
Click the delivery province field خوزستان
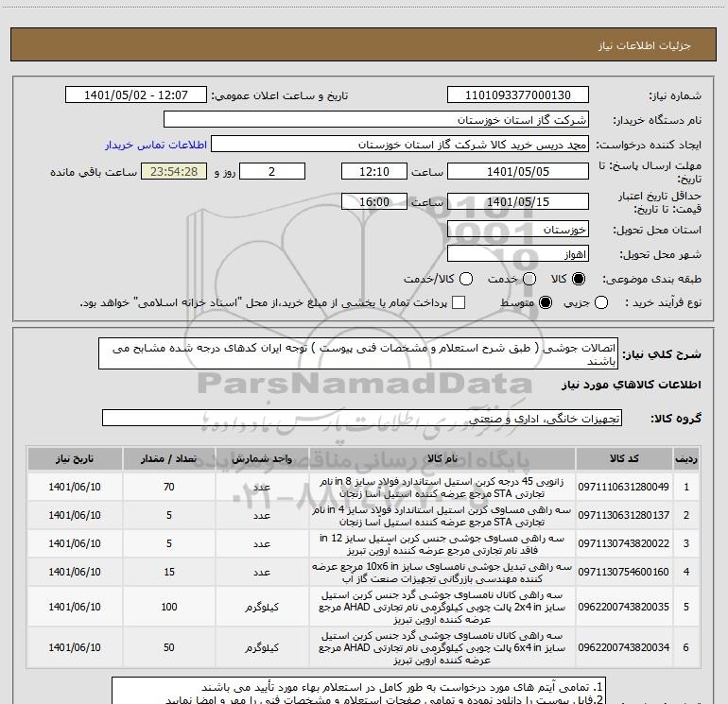click(x=518, y=230)
